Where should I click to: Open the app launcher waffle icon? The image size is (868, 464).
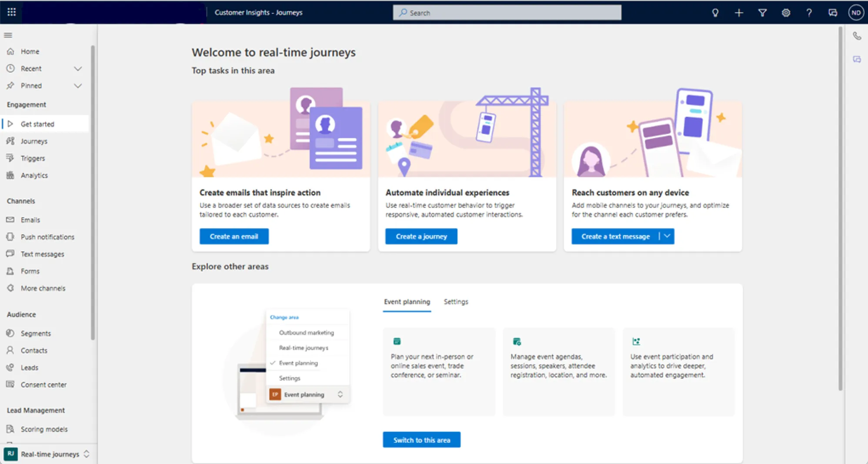12,12
